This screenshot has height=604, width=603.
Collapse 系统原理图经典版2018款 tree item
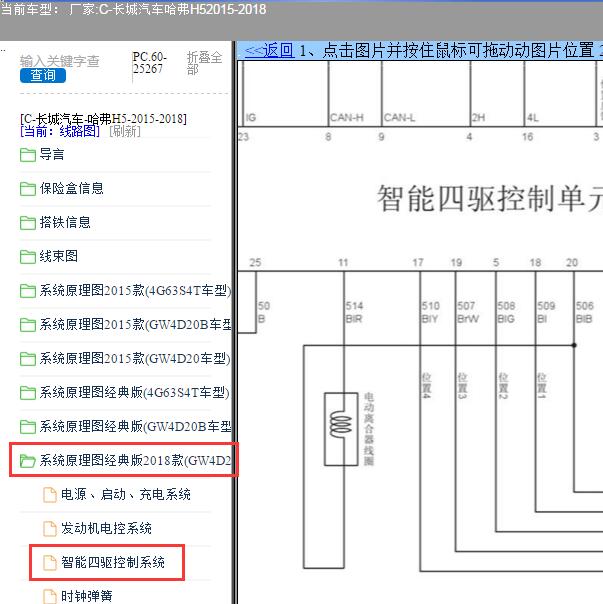tap(135, 460)
